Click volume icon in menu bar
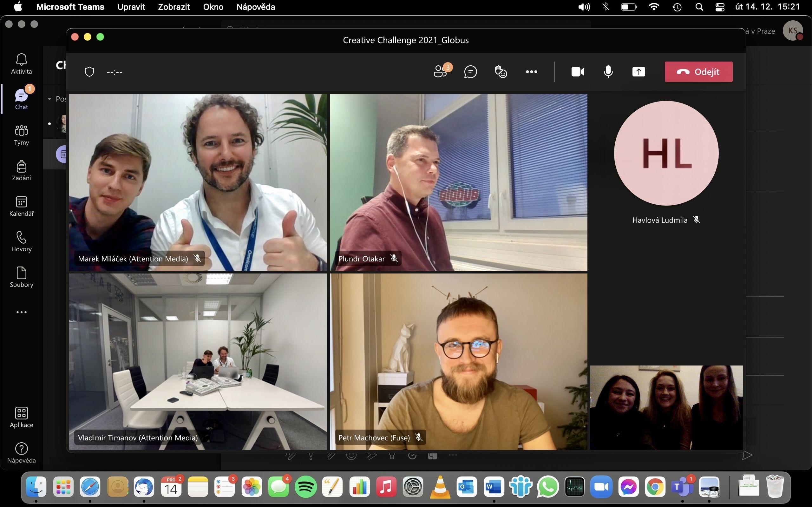812x507 pixels. pos(584,7)
